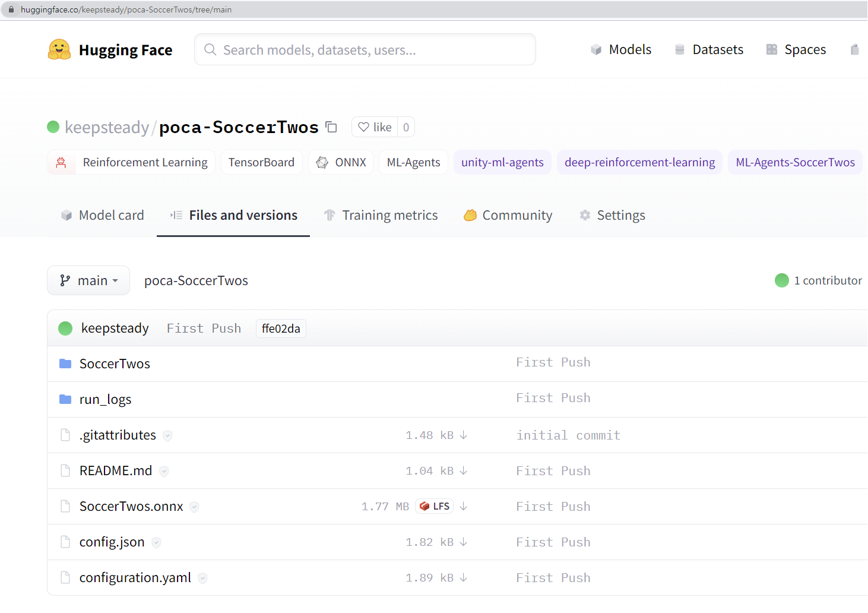Click the TensorBoard tag

tap(262, 162)
